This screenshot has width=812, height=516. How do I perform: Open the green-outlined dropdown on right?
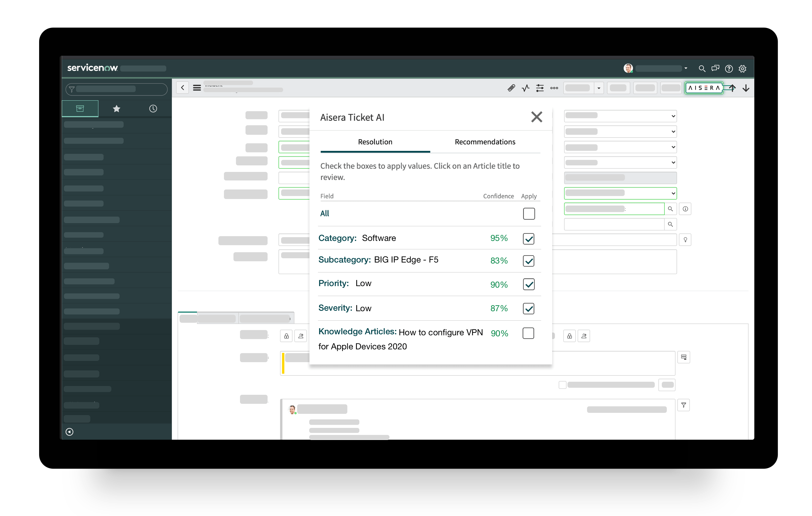coord(620,193)
